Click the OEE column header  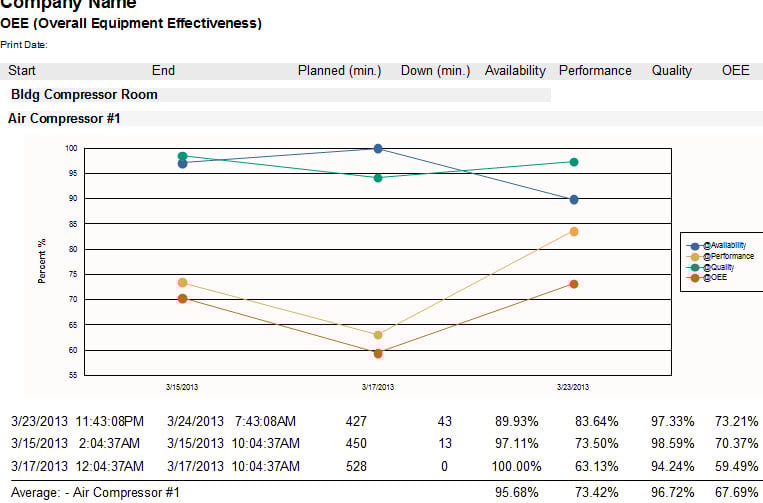735,71
